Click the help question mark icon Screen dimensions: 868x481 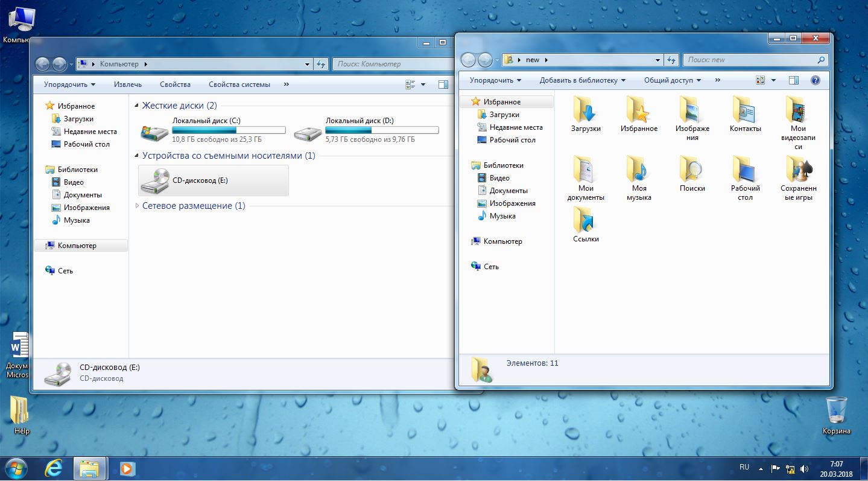tap(816, 80)
